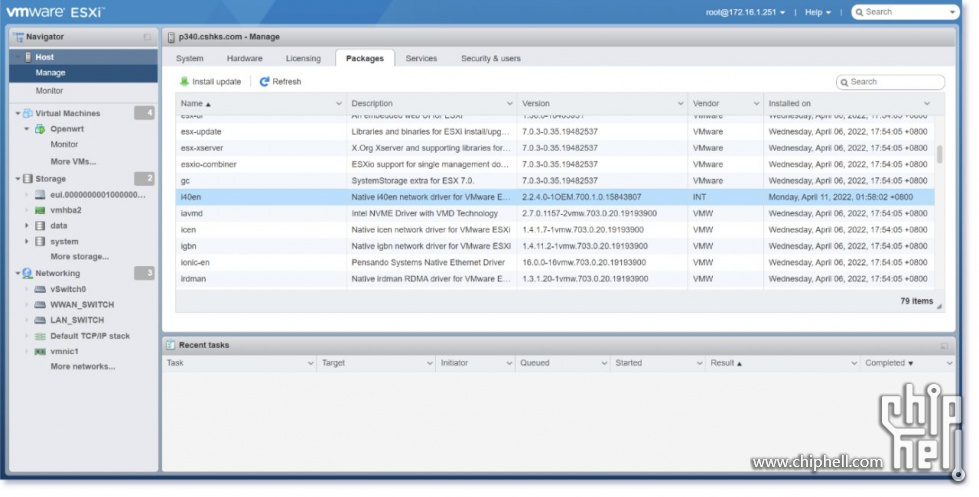Open the More networks... link
This screenshot has width=979, height=497.
82,367
